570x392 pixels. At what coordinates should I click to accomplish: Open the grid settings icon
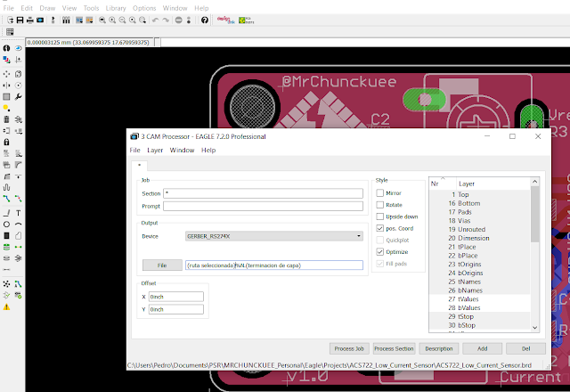(10, 32)
